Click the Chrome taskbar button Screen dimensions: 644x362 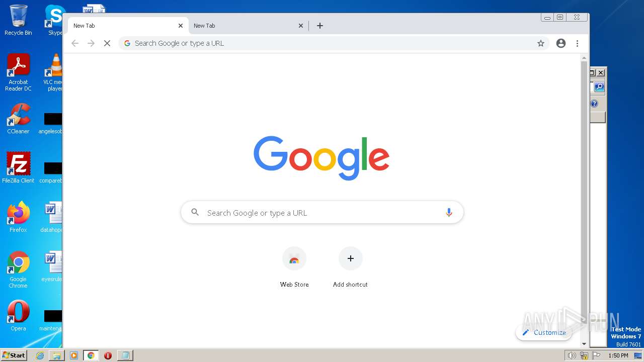pos(91,355)
